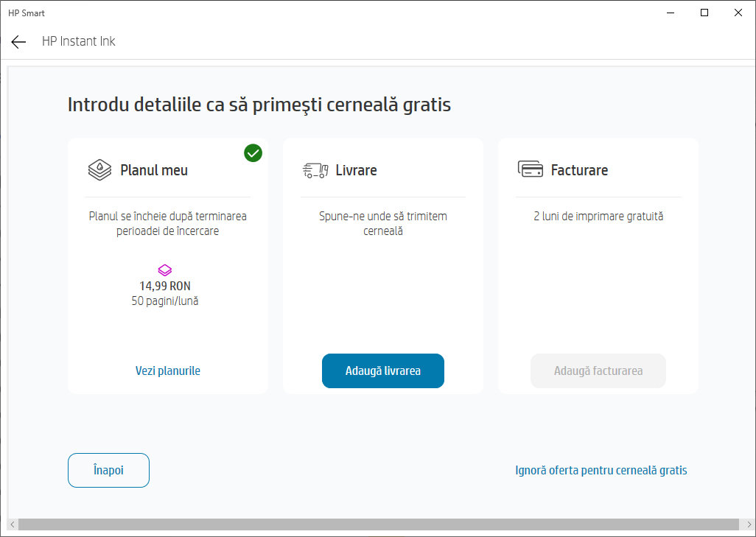Click the Livrare heading
The image size is (756, 537).
pos(357,170)
